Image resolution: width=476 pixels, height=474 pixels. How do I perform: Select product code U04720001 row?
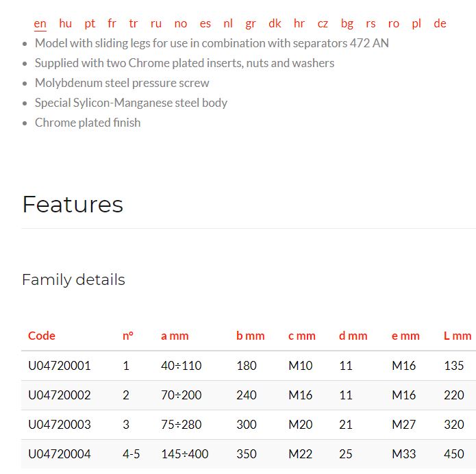(x=249, y=366)
